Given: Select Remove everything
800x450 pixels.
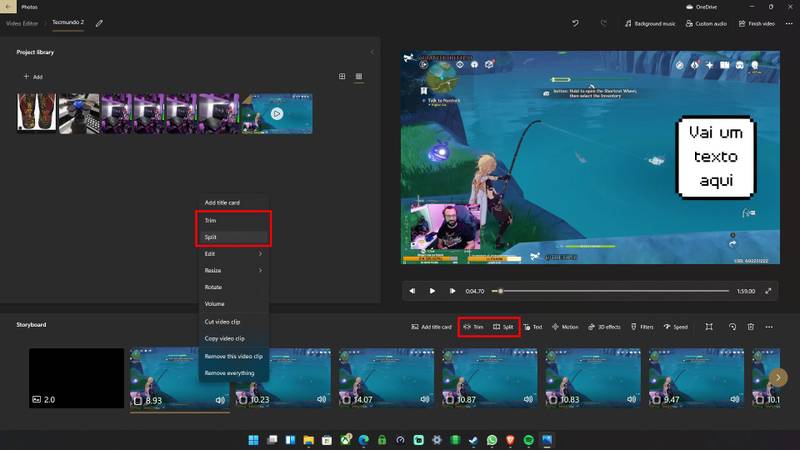Looking at the screenshot, I should pyautogui.click(x=234, y=373).
